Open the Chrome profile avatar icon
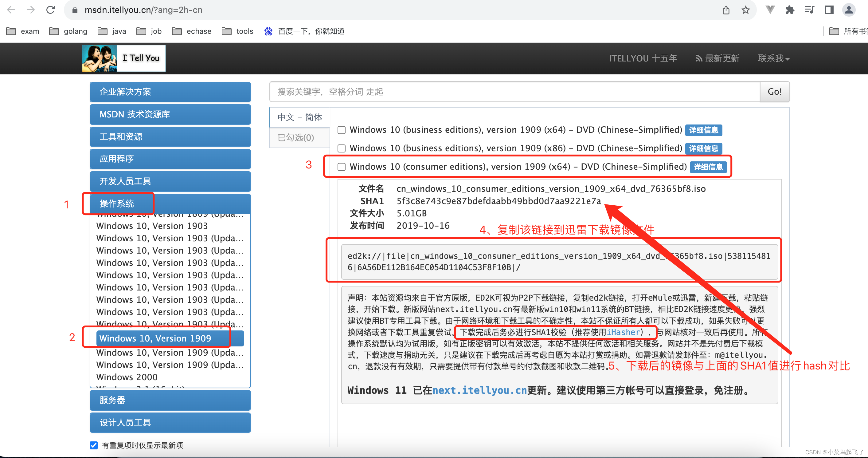The image size is (868, 458). click(848, 10)
